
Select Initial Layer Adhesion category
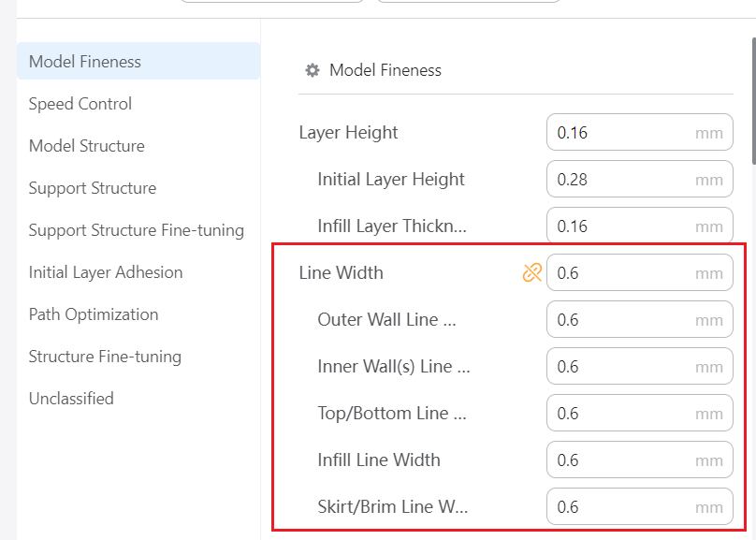tap(106, 272)
